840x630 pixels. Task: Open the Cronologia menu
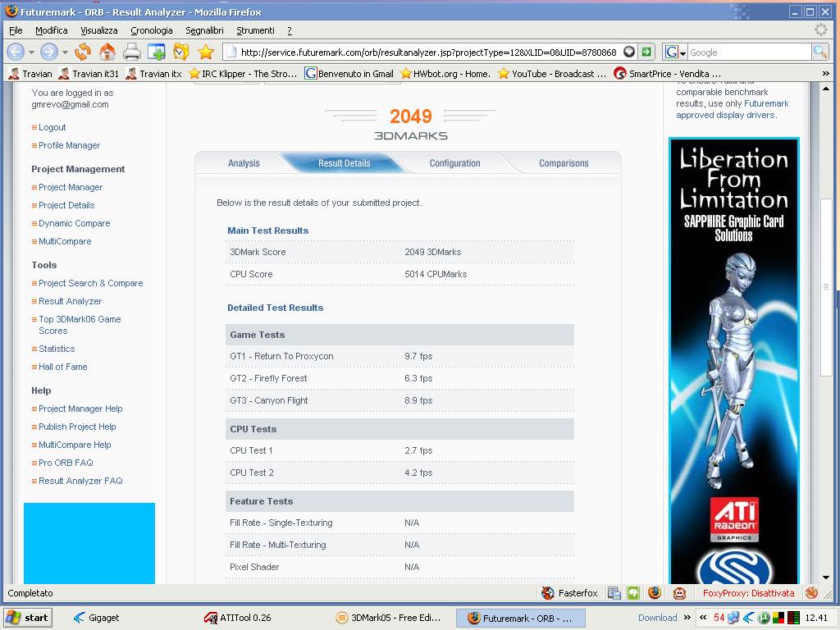coord(152,30)
